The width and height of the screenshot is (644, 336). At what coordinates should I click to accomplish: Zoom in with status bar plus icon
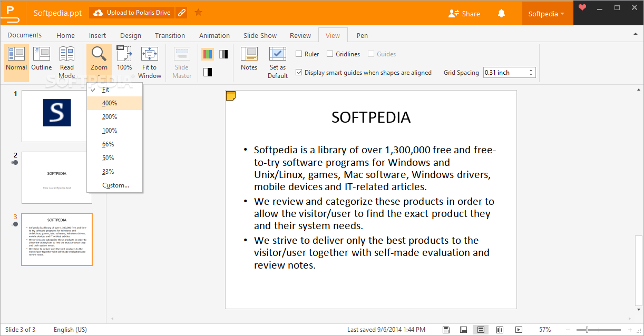click(x=630, y=330)
